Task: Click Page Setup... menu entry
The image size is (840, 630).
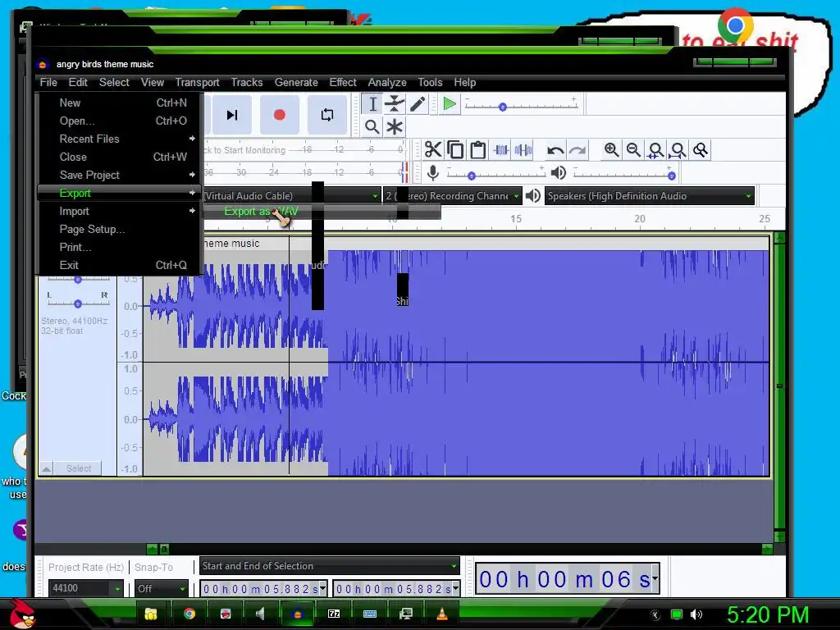Action: (120, 230)
